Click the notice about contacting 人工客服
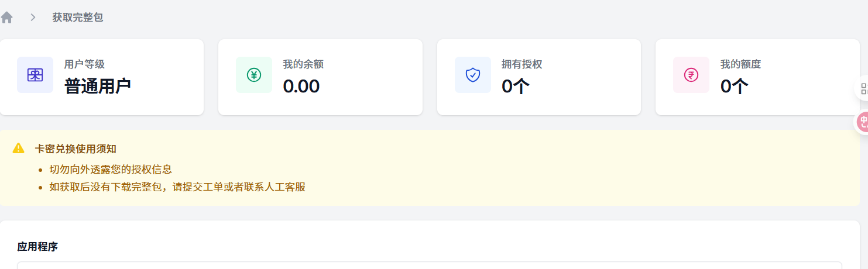 (x=177, y=187)
